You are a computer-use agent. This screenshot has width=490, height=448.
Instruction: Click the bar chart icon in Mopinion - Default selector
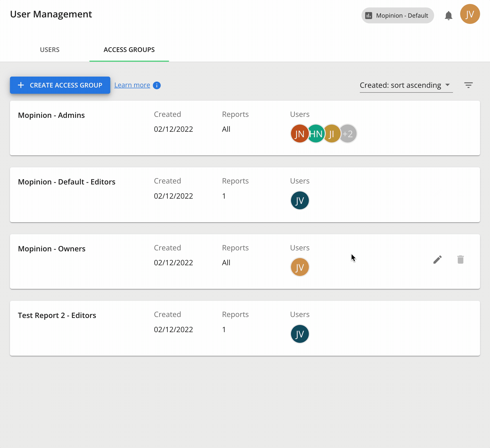pyautogui.click(x=369, y=15)
